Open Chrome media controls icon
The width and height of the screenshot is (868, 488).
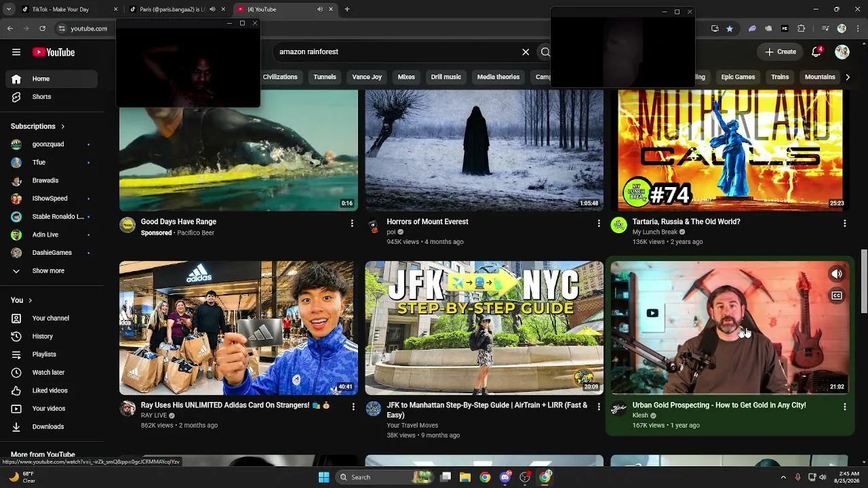tap(825, 28)
